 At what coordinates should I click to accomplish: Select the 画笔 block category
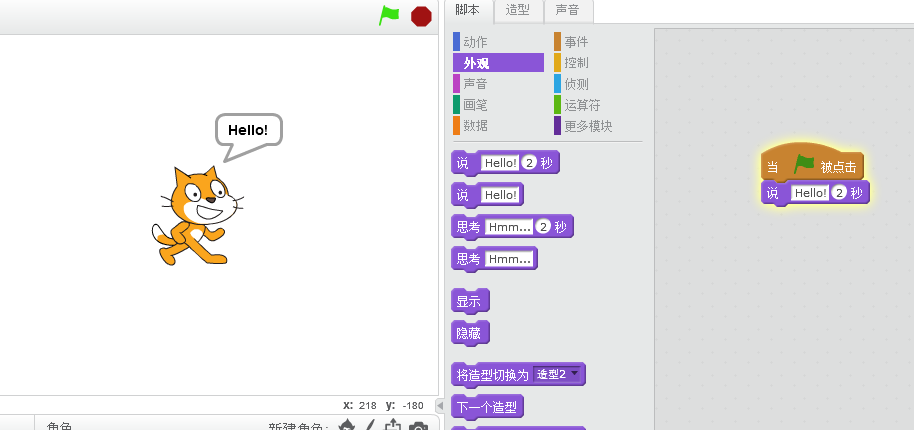tap(498, 105)
